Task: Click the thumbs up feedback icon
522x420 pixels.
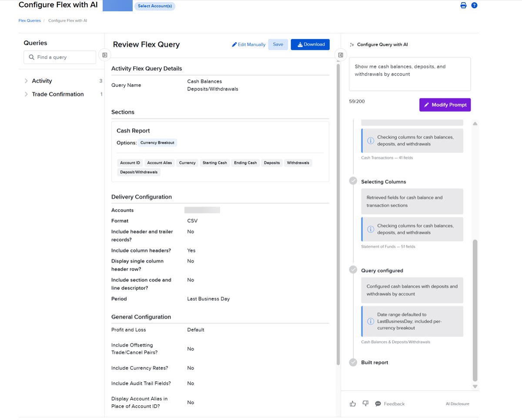Action: pos(353,404)
